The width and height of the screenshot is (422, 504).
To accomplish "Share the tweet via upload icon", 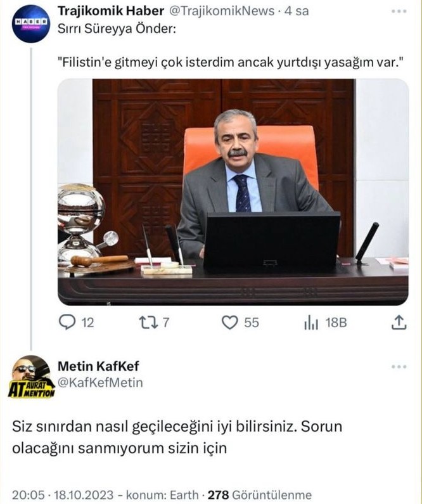I will tap(399, 323).
